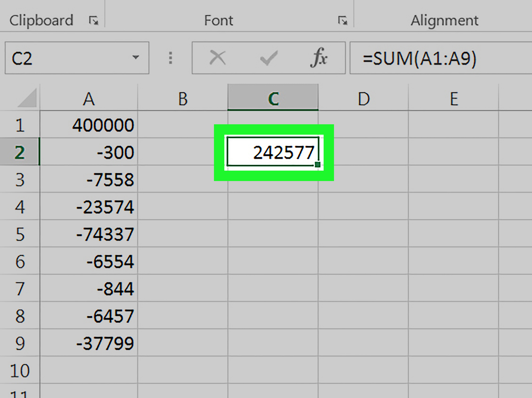Select row 9 header
532x398 pixels.
(20, 343)
